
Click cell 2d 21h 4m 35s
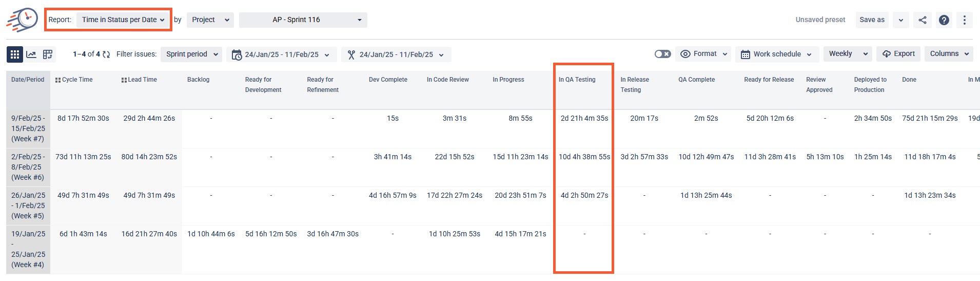[x=584, y=118]
